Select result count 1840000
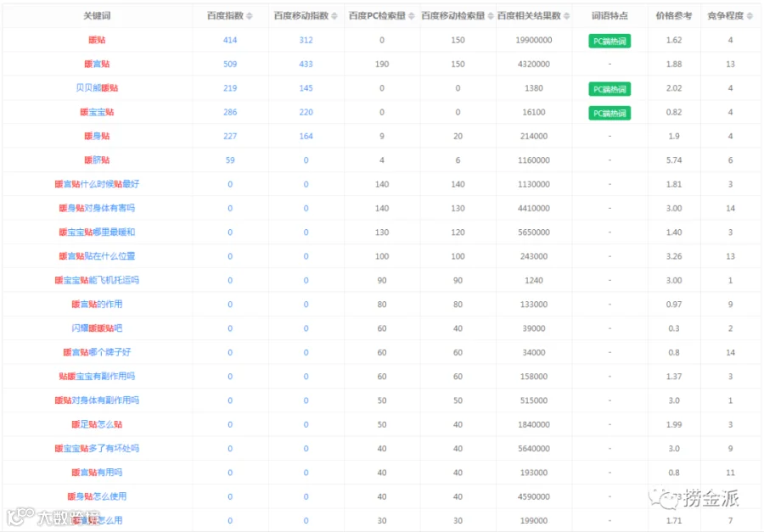 point(534,424)
